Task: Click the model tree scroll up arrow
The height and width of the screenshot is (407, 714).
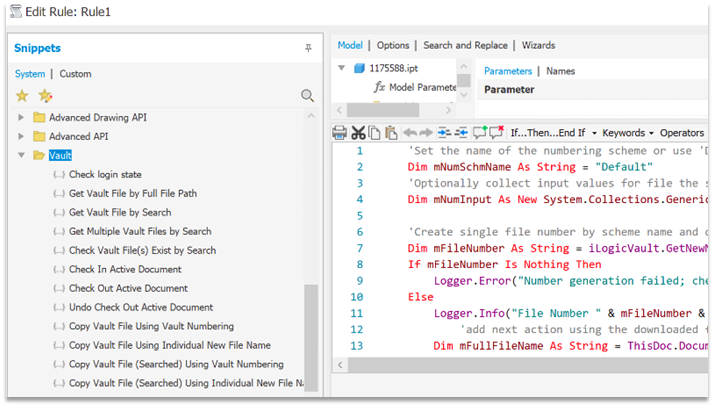Action: [x=464, y=66]
